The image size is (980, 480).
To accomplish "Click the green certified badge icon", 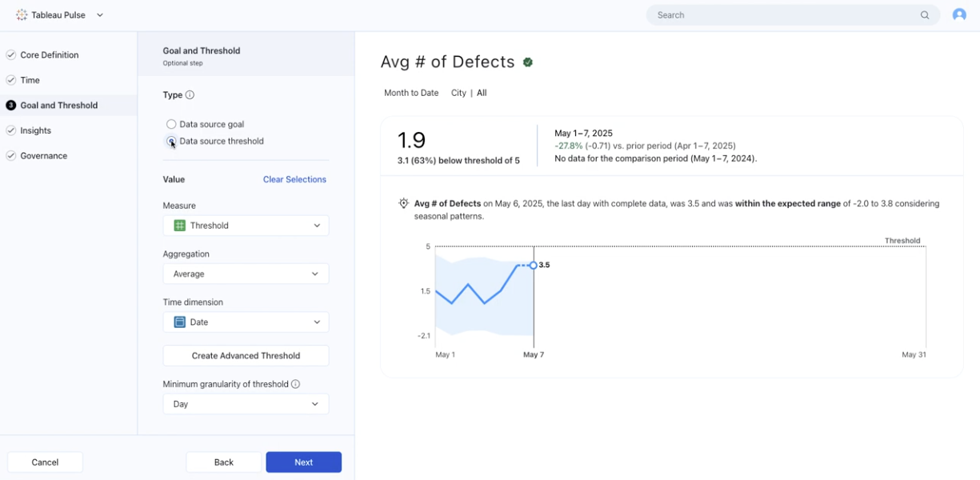I will pos(528,62).
